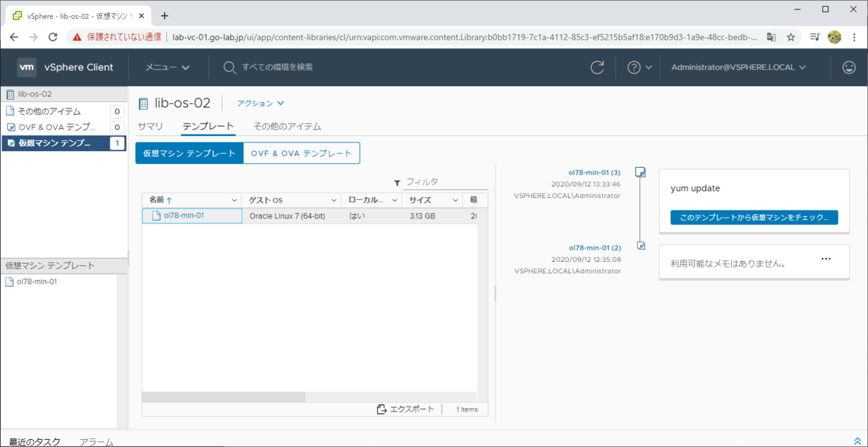
Task: Open the アクション dropdown
Action: (261, 103)
